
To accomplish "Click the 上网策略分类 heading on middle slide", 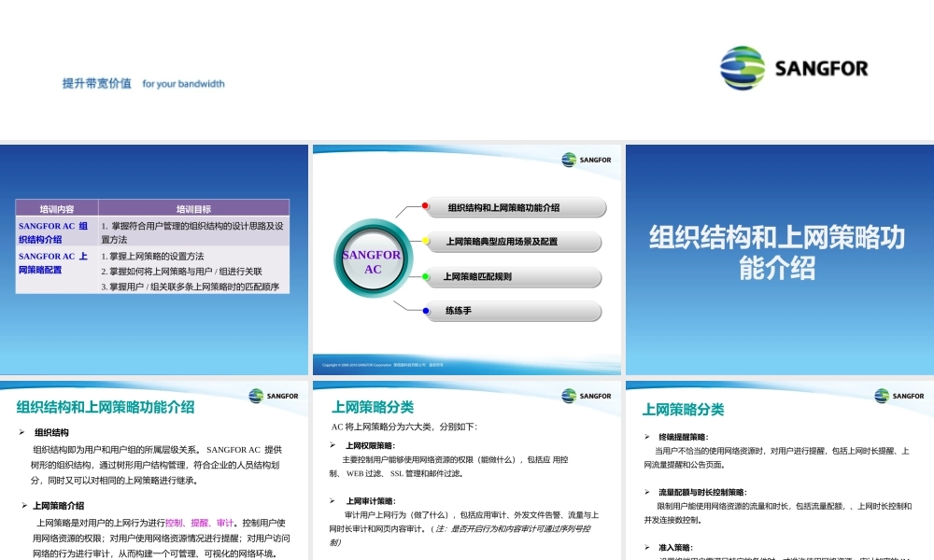I will tap(373, 407).
